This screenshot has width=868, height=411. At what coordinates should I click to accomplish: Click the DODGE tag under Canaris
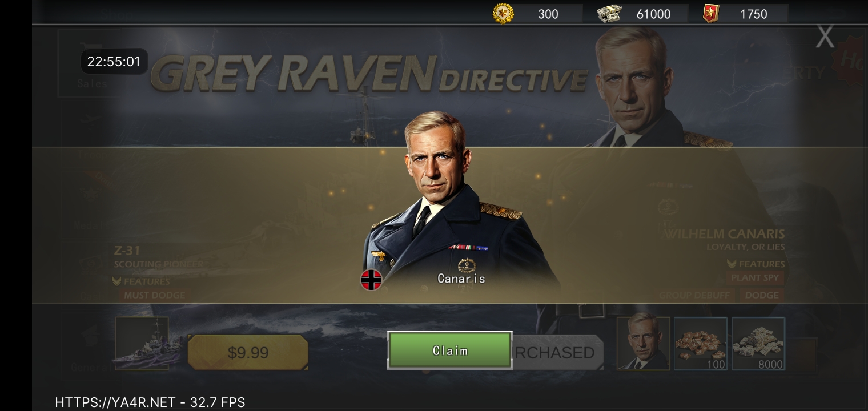[x=762, y=295]
